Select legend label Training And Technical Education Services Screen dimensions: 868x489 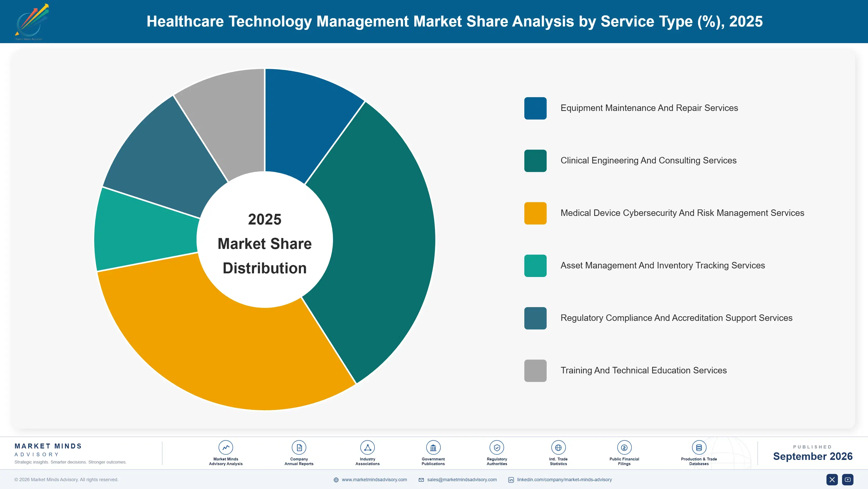click(x=643, y=370)
